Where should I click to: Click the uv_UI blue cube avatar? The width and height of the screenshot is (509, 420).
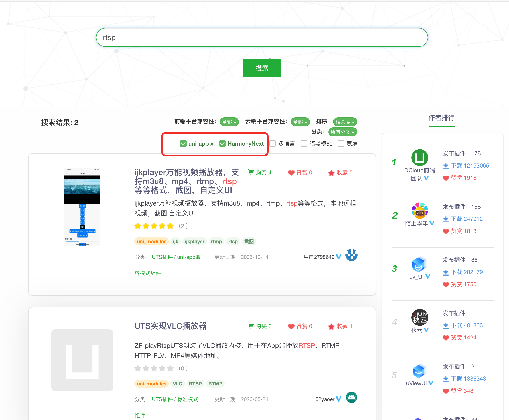pos(419,264)
